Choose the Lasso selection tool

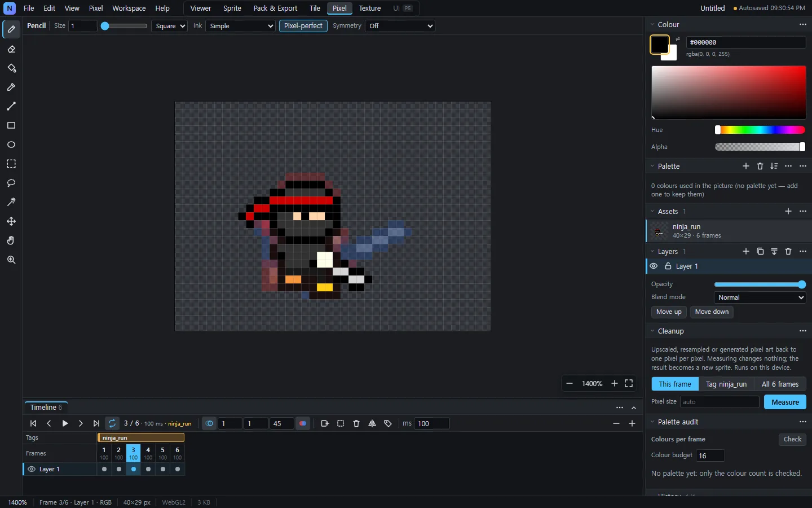point(11,183)
